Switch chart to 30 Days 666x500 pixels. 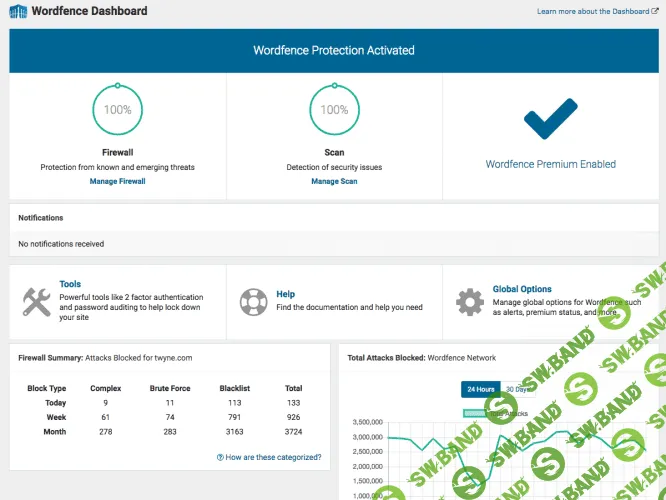pyautogui.click(x=517, y=389)
